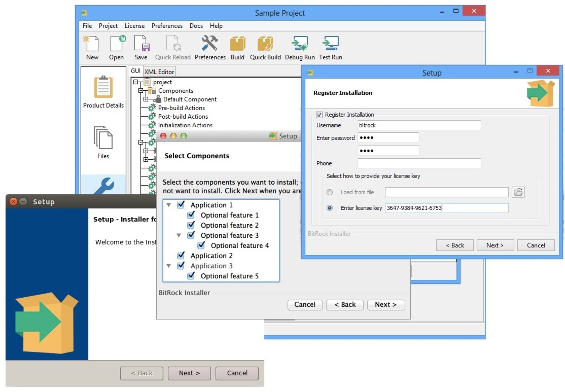
Task: Collapse the project tree node
Action: 135,82
